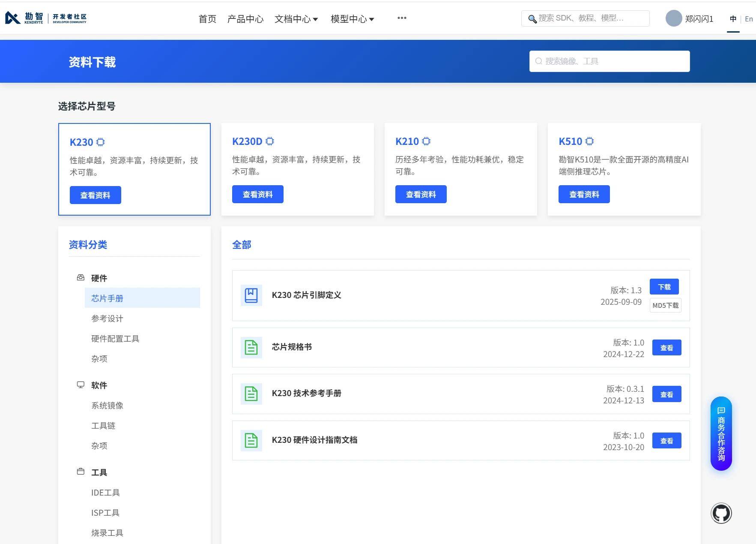Select 参考设计 in the sidebar
This screenshot has height=544, width=756.
pos(107,319)
